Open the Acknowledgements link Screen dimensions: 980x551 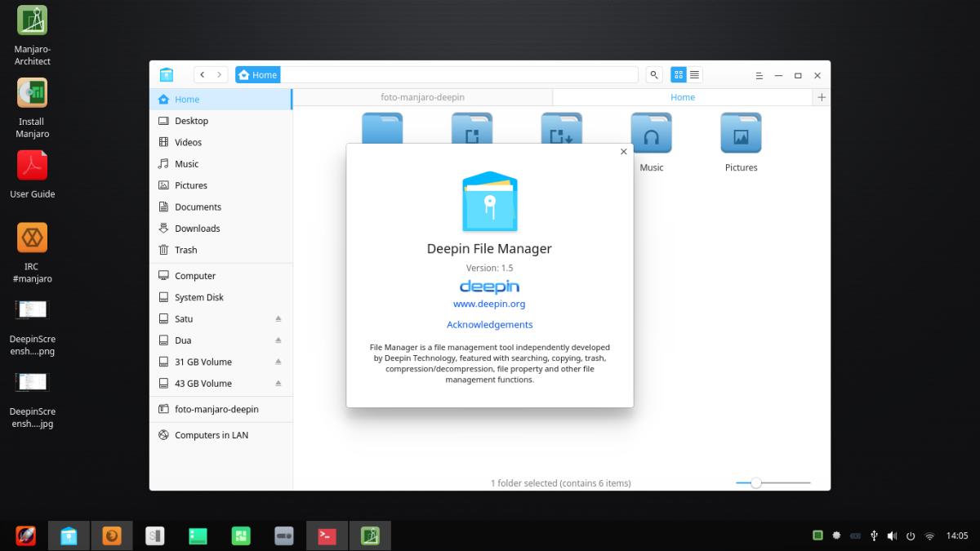pyautogui.click(x=489, y=325)
